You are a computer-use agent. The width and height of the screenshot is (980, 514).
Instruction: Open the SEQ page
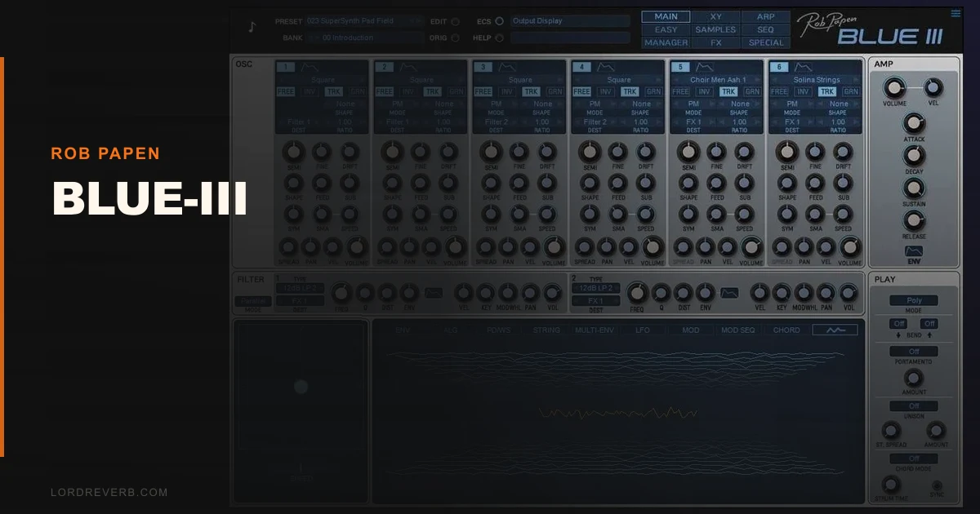tap(765, 29)
